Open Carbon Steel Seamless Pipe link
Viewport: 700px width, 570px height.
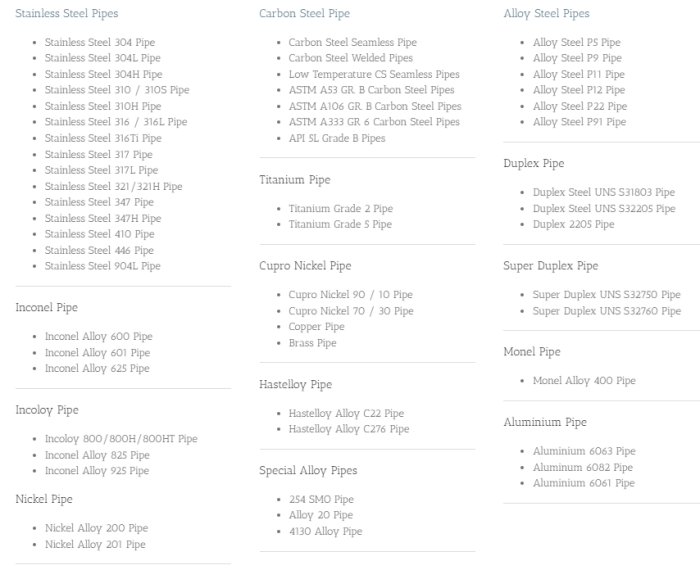point(352,42)
